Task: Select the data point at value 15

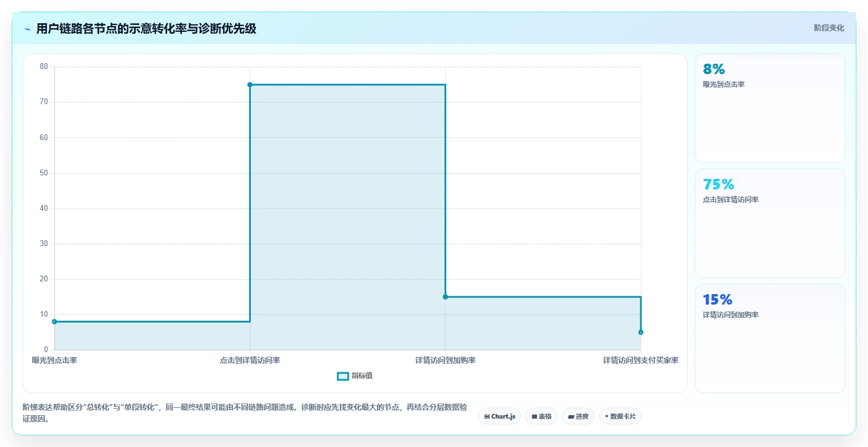Action: tap(445, 296)
